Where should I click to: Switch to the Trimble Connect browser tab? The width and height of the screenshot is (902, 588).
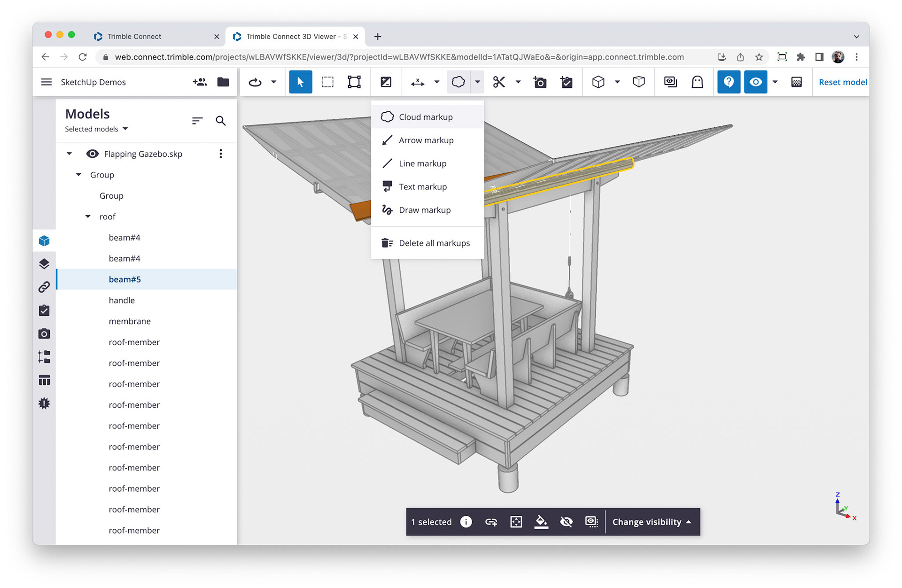point(134,36)
